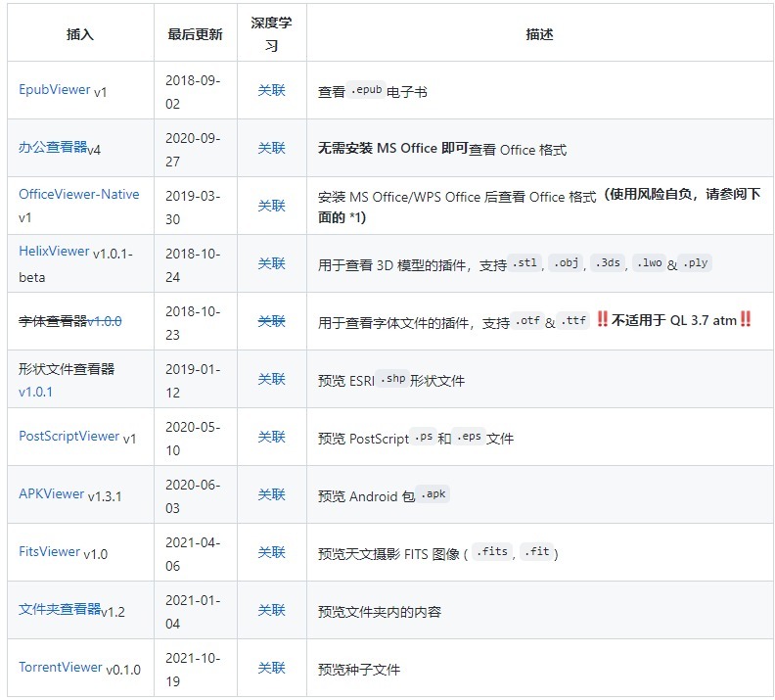
Task: Follow the TorrentViewer link
Action: [60, 668]
